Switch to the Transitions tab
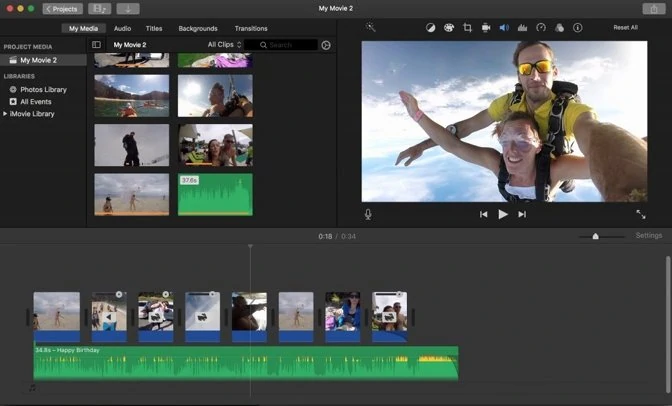This screenshot has width=672, height=406. pyautogui.click(x=251, y=28)
